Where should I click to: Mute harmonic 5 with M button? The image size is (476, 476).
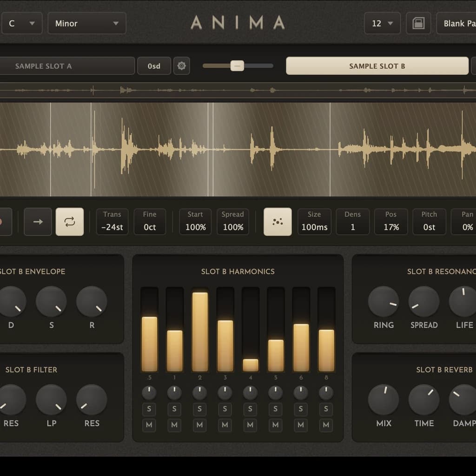tap(275, 425)
